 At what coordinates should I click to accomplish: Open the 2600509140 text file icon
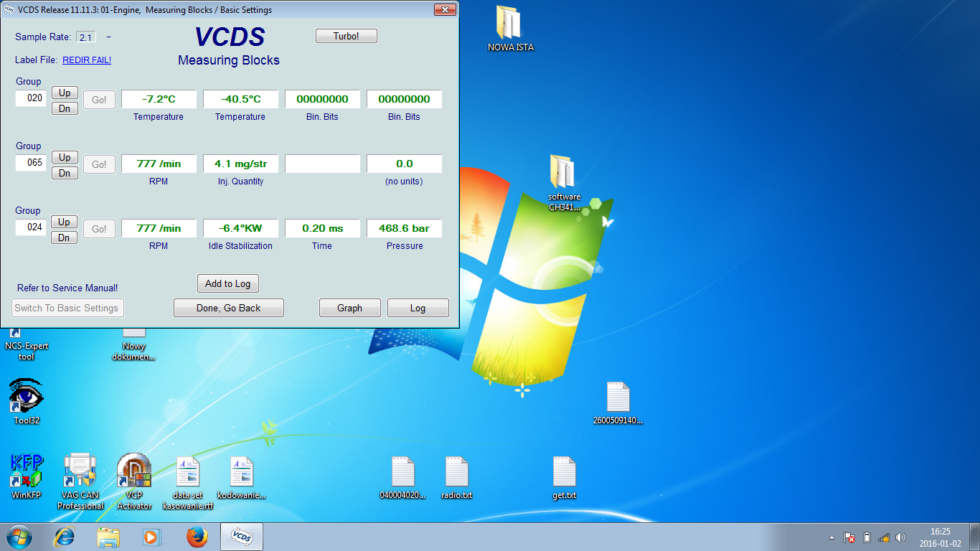point(618,397)
